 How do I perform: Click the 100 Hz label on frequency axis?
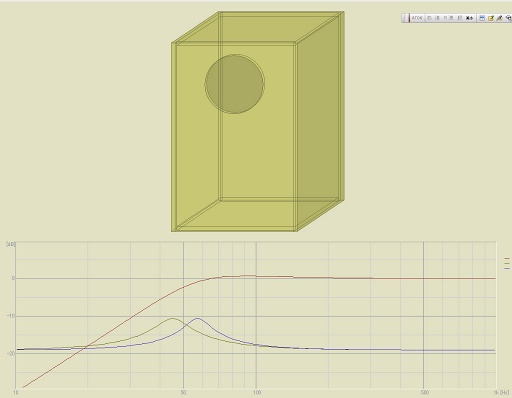257,392
